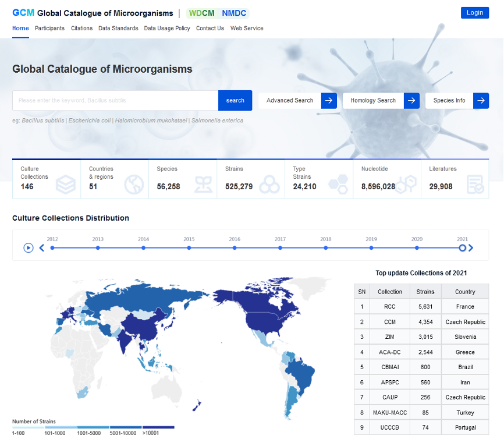Go to previous years with left chevron

pos(42,248)
